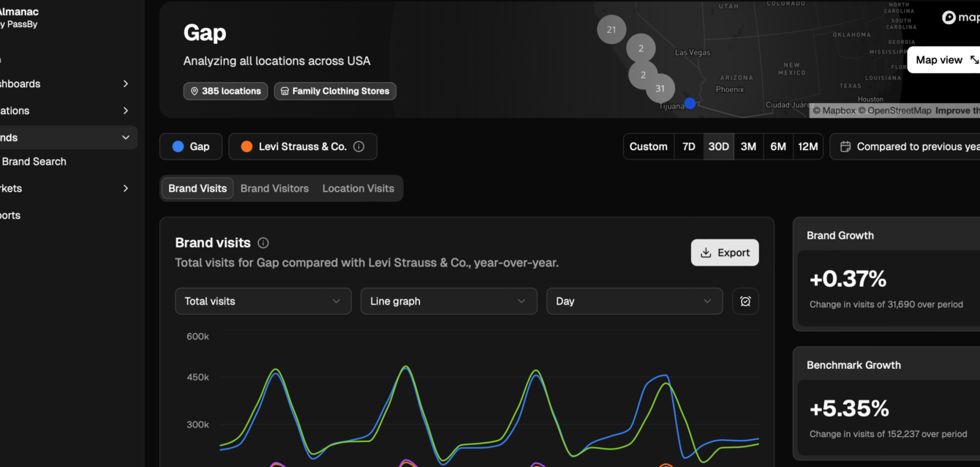
Task: Click the store icon in Family Clothing Stores
Action: (x=284, y=91)
